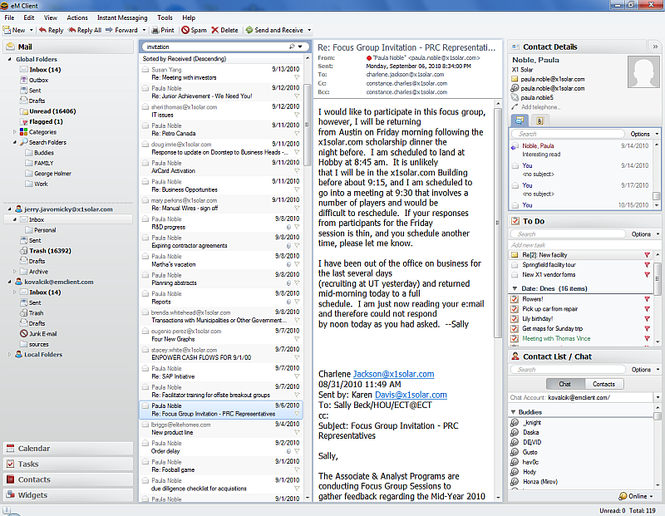Click Sorted by Received (Descending) header
The height and width of the screenshot is (516, 665).
(184, 59)
